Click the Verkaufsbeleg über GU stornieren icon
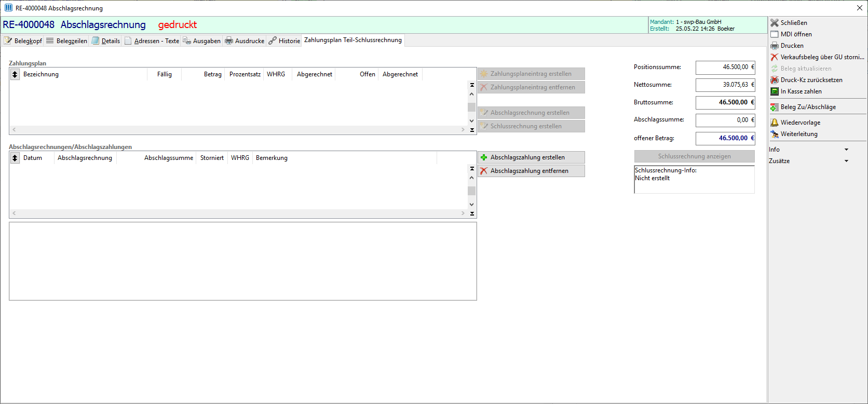868x404 pixels. pyautogui.click(x=775, y=57)
